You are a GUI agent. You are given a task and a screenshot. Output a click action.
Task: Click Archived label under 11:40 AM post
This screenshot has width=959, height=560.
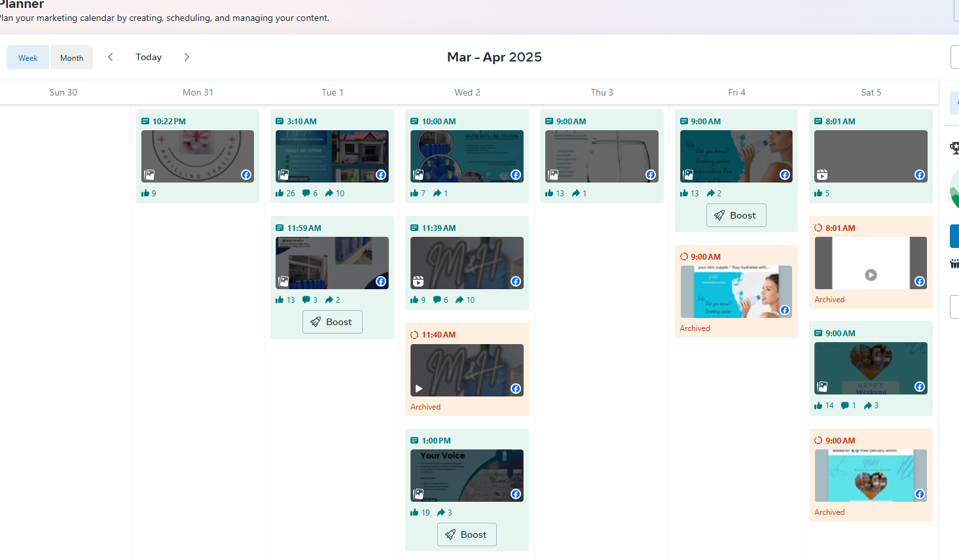tap(425, 407)
